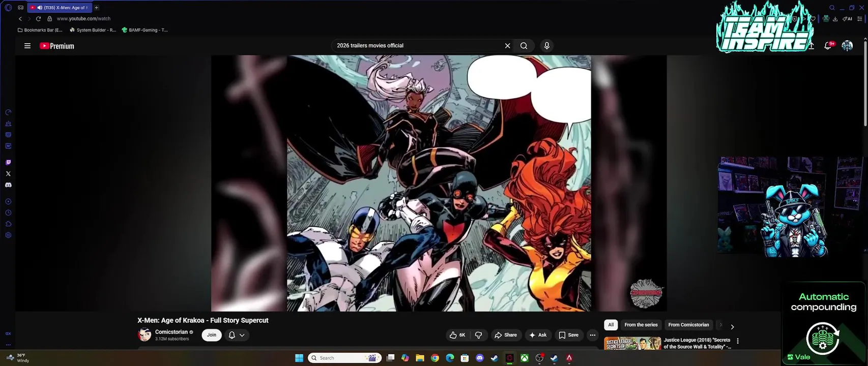Click the Windows taskbar search box
This screenshot has width=868, height=366.
(x=345, y=358)
